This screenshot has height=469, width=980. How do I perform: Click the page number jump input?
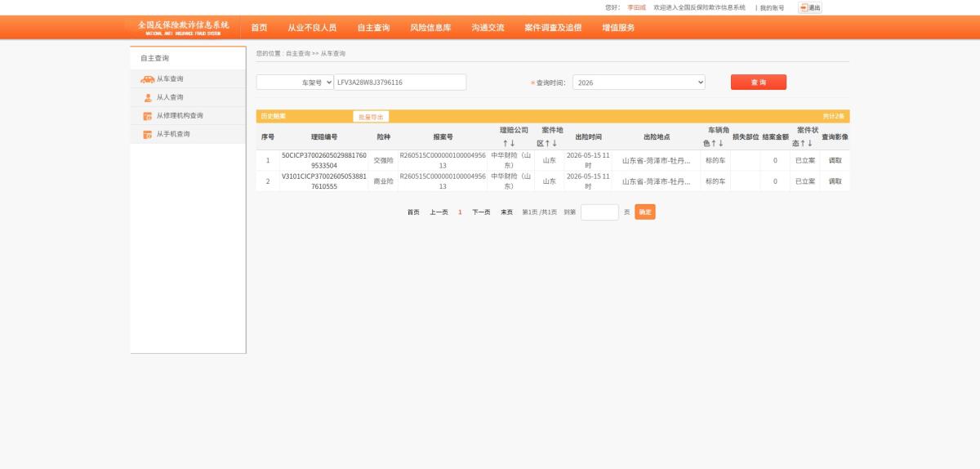599,212
